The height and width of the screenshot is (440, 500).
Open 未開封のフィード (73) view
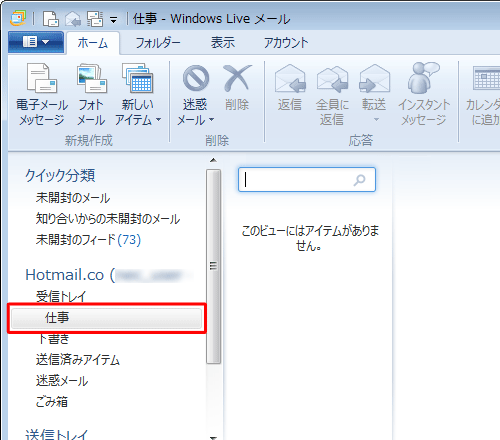coord(88,240)
